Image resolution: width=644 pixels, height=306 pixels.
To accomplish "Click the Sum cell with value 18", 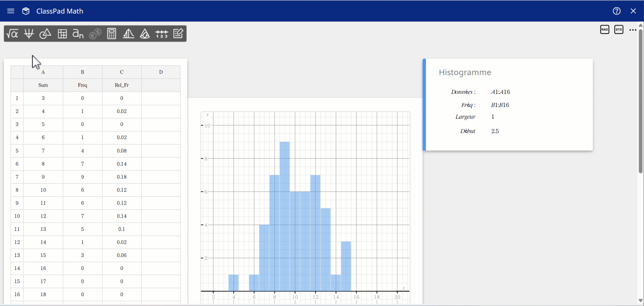I will pos(43,294).
